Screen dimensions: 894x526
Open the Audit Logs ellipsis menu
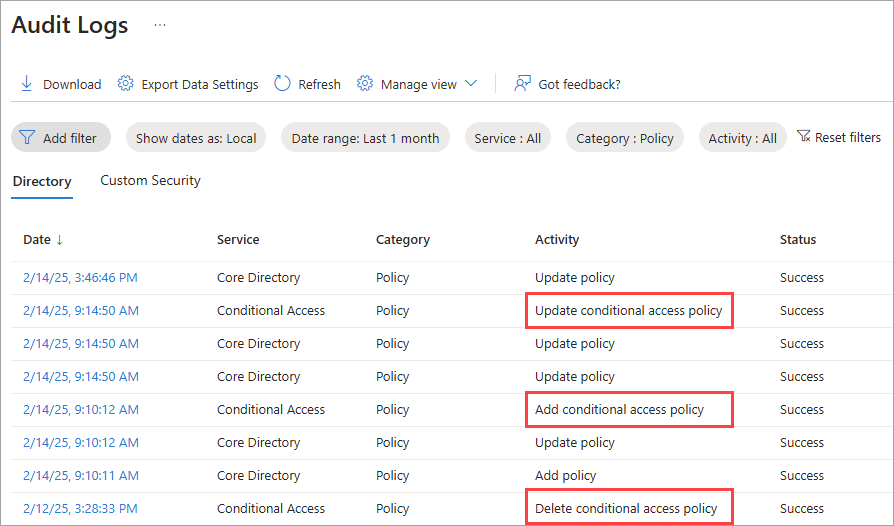click(x=160, y=26)
